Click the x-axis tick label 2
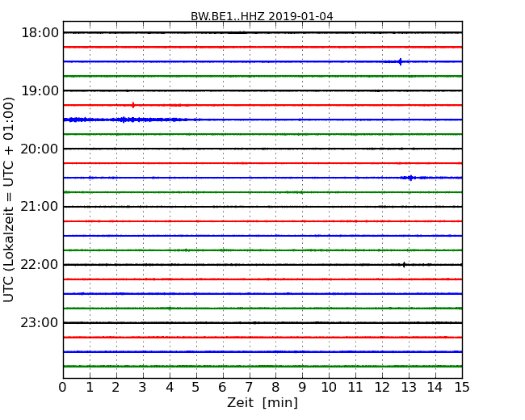 (115, 387)
